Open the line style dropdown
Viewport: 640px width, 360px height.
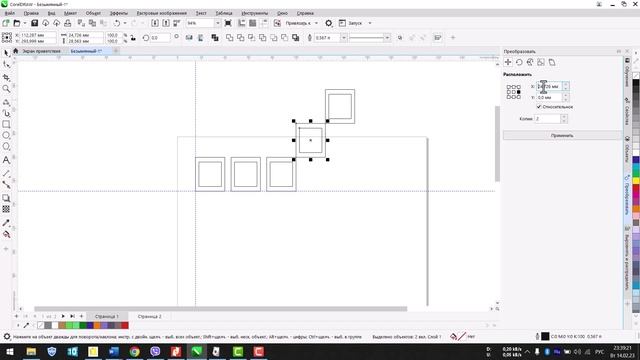click(387, 38)
